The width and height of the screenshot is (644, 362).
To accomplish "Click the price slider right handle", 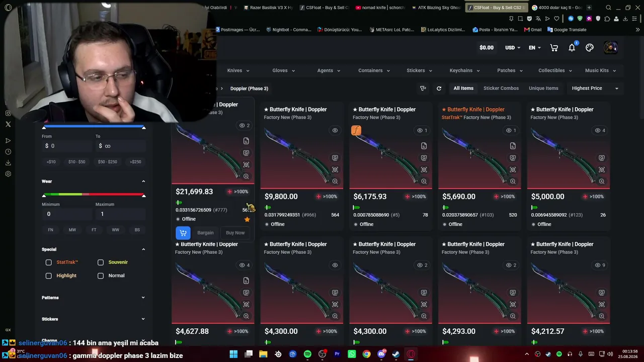I will pyautogui.click(x=143, y=128).
